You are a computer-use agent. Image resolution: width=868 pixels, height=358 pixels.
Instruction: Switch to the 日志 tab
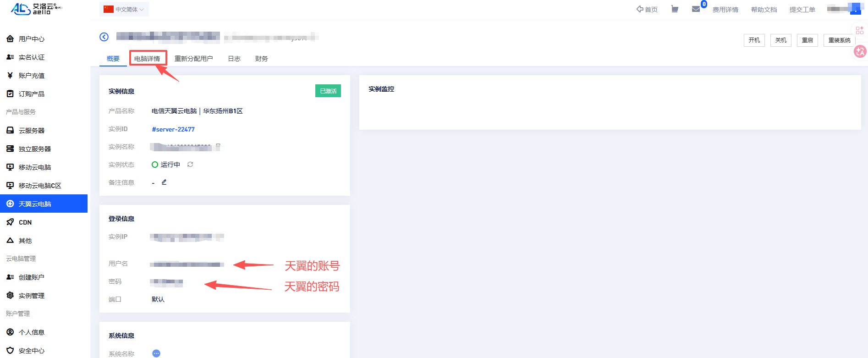[x=234, y=59]
